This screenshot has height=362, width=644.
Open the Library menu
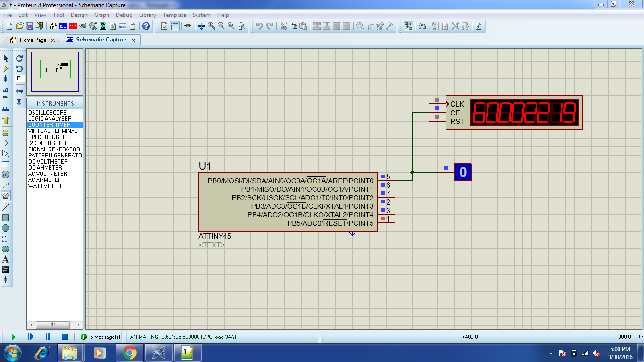pos(147,15)
